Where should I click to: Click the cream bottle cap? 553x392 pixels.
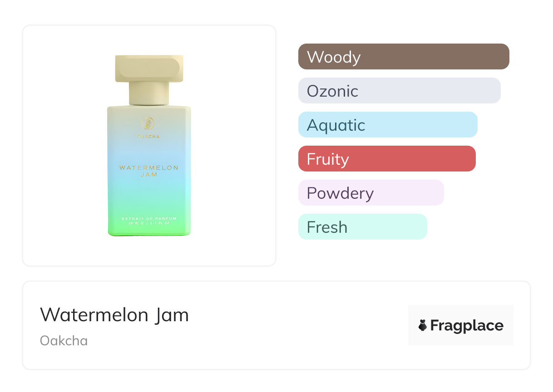pos(149,68)
